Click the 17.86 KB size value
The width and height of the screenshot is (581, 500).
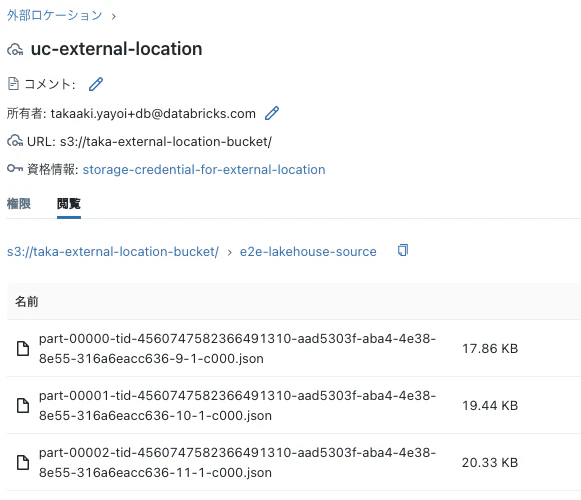[490, 348]
